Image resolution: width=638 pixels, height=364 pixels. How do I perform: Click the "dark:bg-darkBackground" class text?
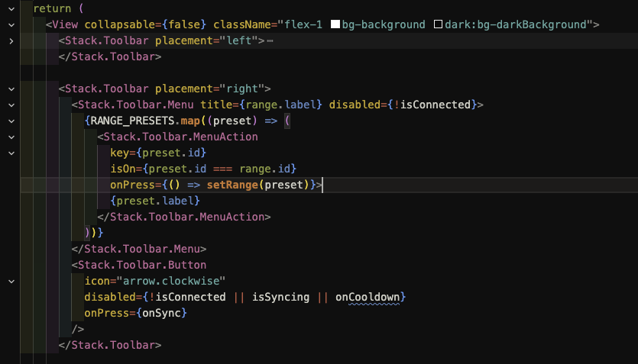[516, 24]
